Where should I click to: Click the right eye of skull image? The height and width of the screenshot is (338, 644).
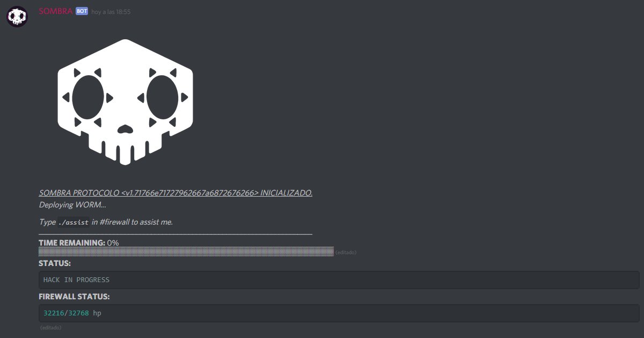tap(162, 97)
